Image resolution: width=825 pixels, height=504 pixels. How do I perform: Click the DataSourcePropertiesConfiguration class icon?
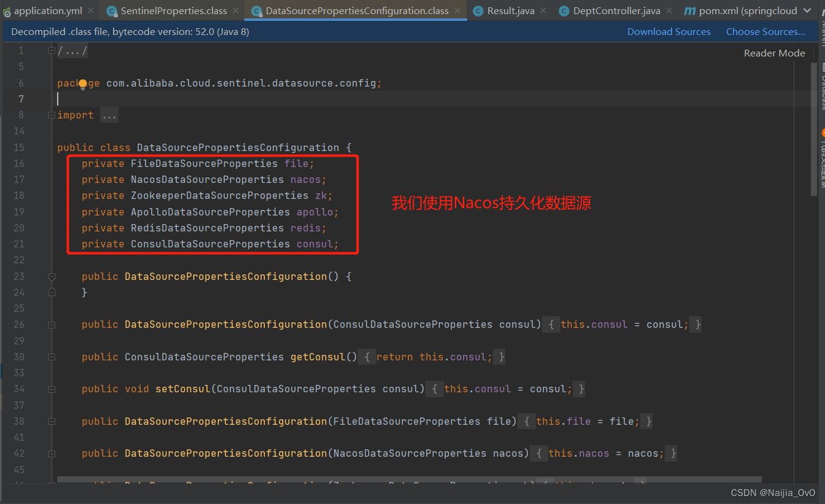coord(257,11)
